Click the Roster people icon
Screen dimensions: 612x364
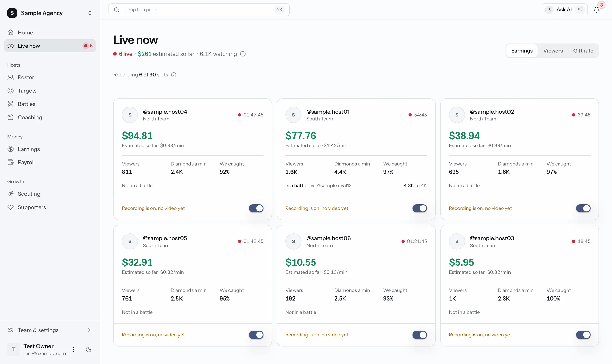[x=10, y=77]
